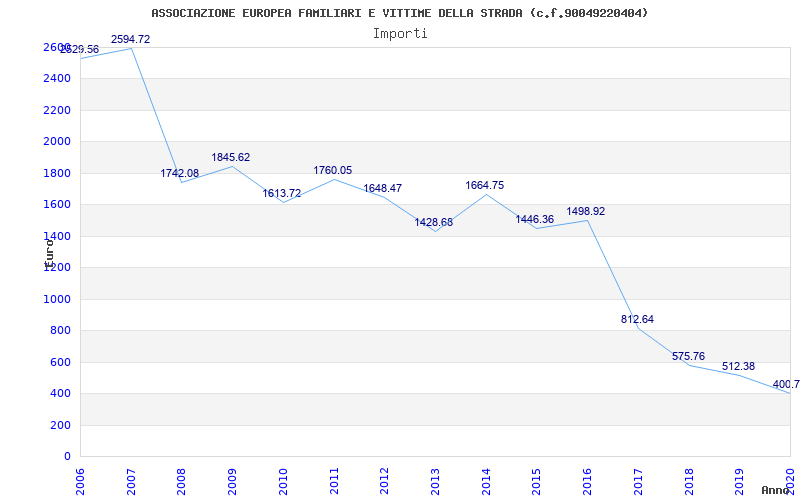This screenshot has width=800, height=500.
Task: Select the 512.38 data label
Action: tap(738, 366)
